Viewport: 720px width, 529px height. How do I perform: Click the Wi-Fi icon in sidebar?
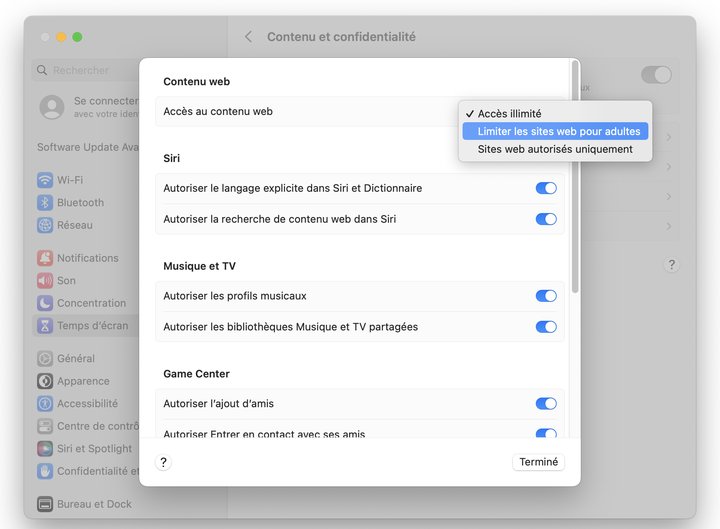pyautogui.click(x=45, y=180)
